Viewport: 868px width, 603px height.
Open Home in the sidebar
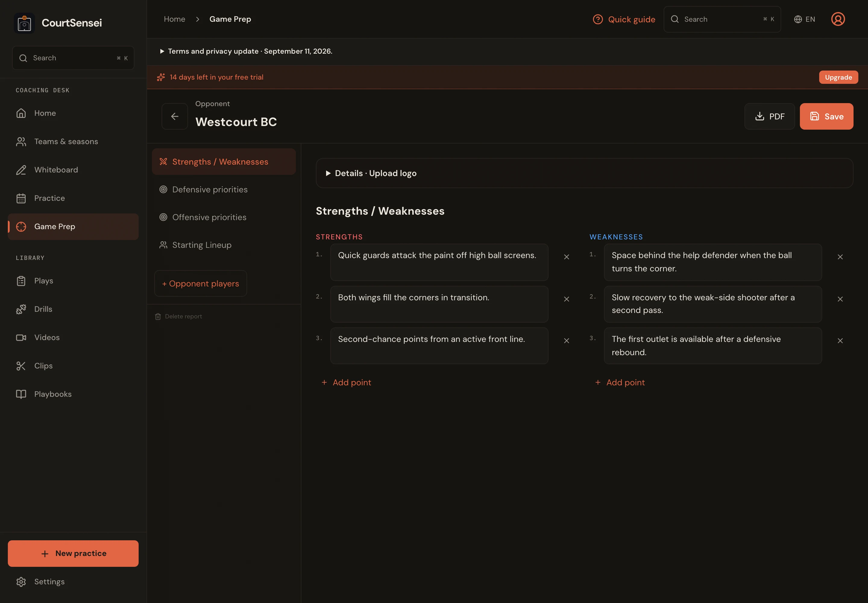coord(73,113)
